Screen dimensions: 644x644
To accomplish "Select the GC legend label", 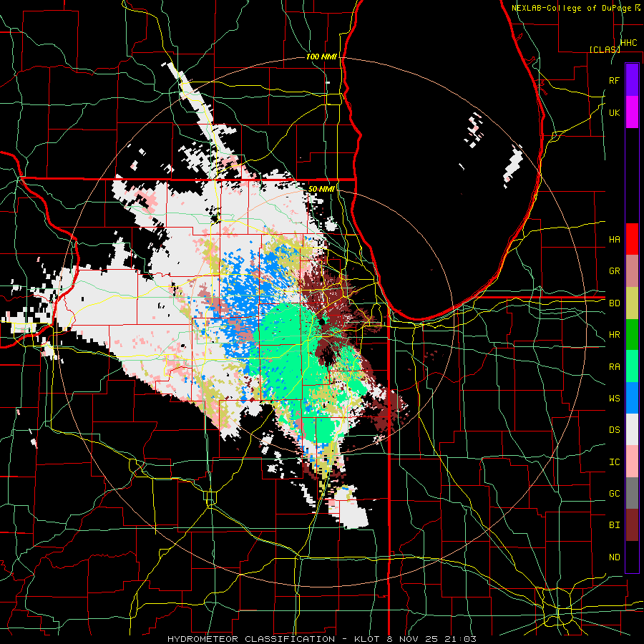I will coord(614,493).
